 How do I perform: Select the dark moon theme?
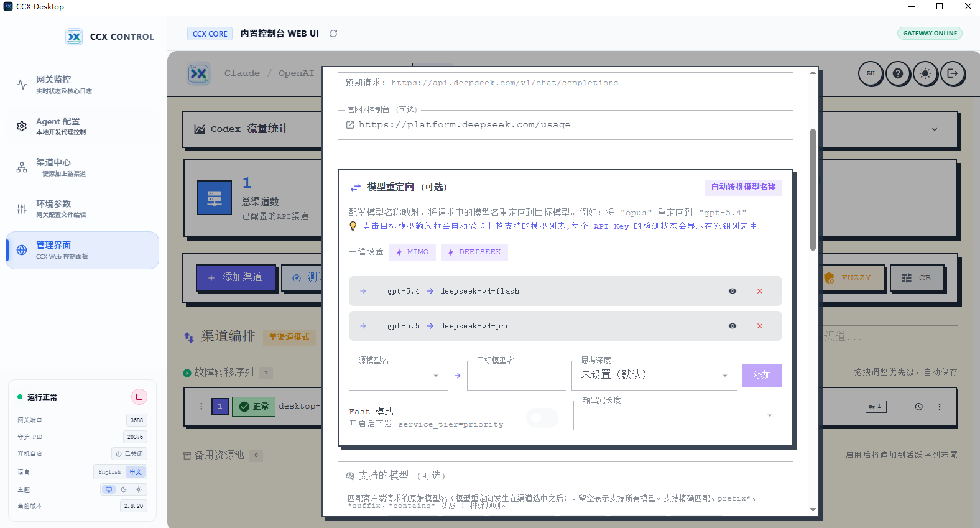click(124, 489)
